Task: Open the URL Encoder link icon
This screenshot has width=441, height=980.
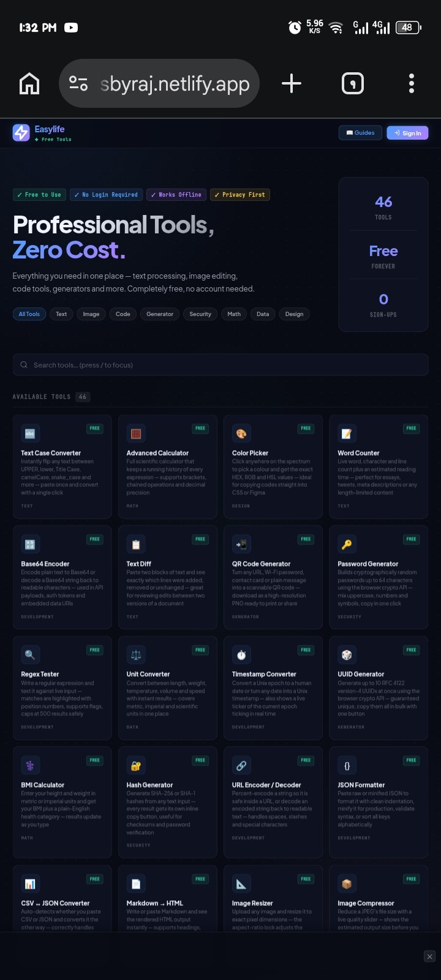Action: tap(241, 766)
